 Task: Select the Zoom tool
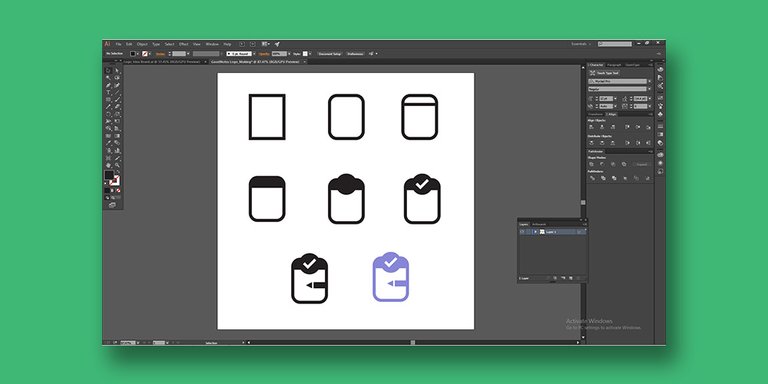click(117, 165)
